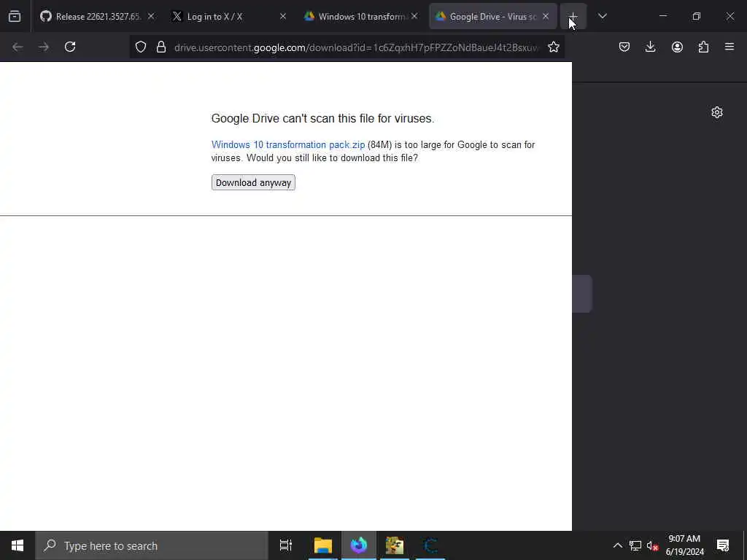Select Firefox icon on taskbar
747x560 pixels.
(359, 545)
